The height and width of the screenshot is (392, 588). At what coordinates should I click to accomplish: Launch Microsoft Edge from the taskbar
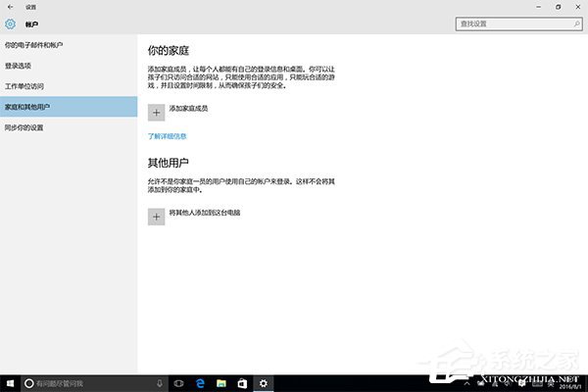[x=199, y=381]
